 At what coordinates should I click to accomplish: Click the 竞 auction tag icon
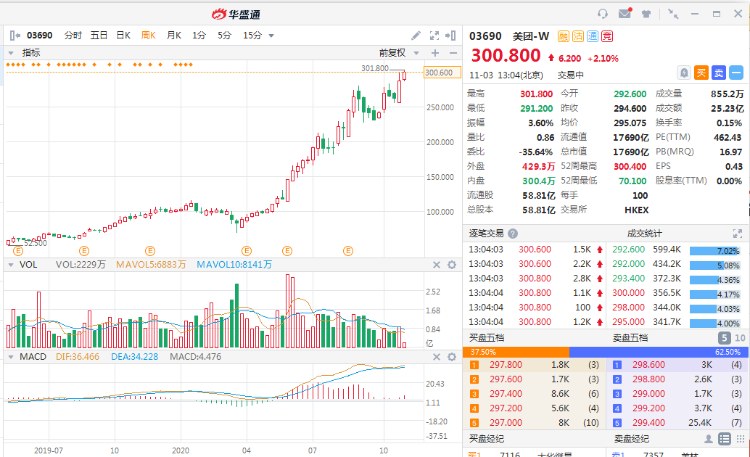607,36
